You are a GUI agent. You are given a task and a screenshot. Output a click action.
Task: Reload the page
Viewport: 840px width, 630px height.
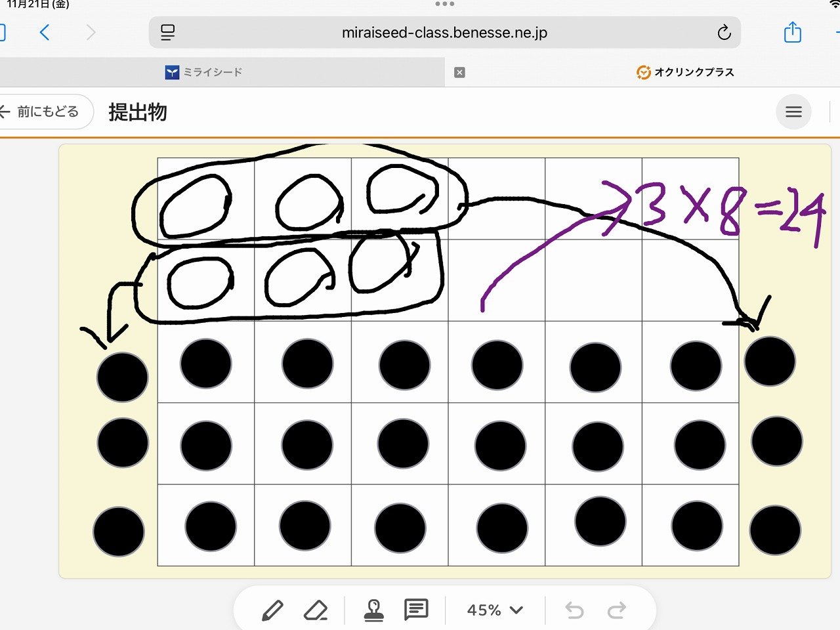(x=724, y=33)
